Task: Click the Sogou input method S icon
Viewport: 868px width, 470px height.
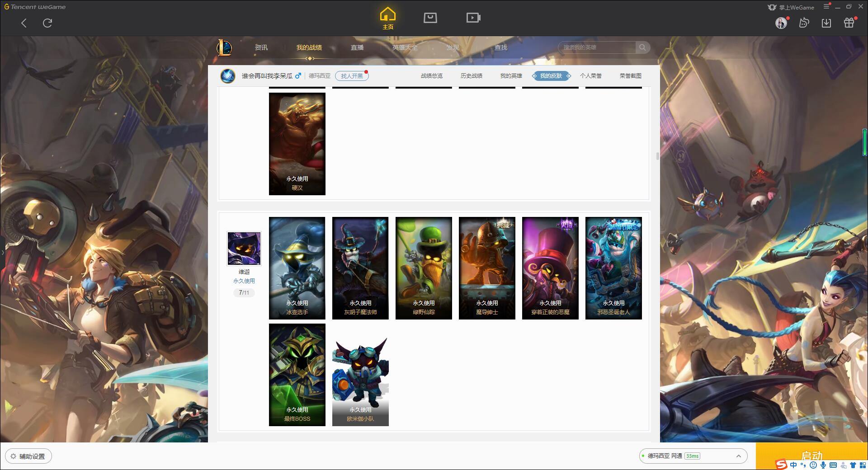Action: 782,464
